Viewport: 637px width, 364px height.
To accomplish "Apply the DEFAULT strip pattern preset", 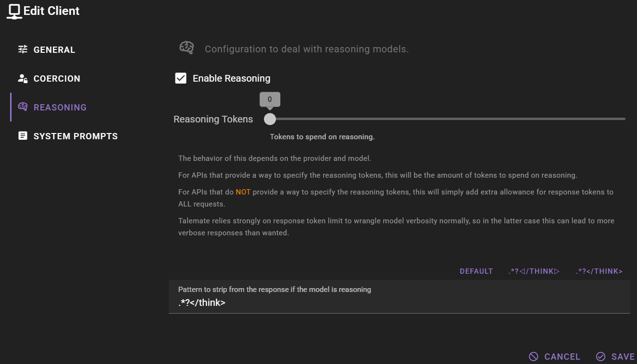I will 476,271.
